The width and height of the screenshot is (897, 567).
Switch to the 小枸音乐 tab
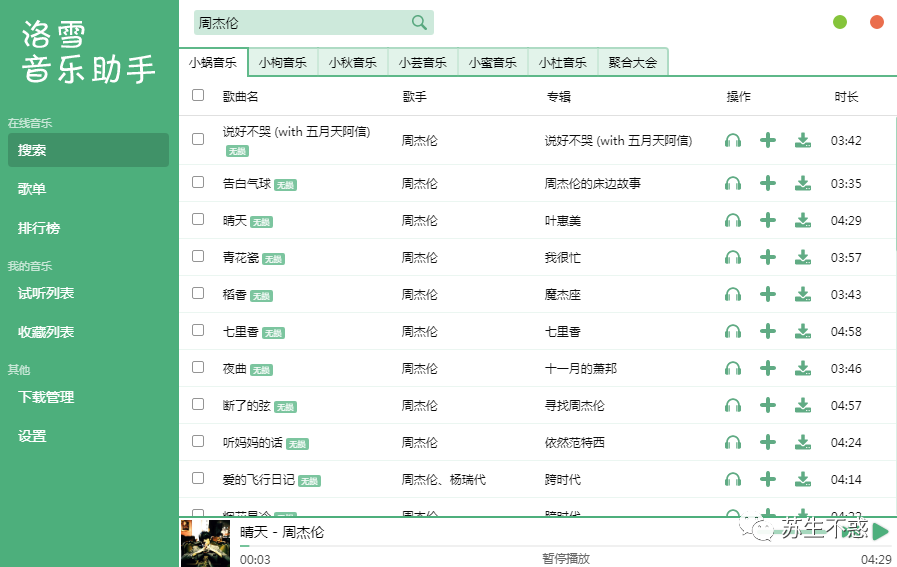[283, 62]
